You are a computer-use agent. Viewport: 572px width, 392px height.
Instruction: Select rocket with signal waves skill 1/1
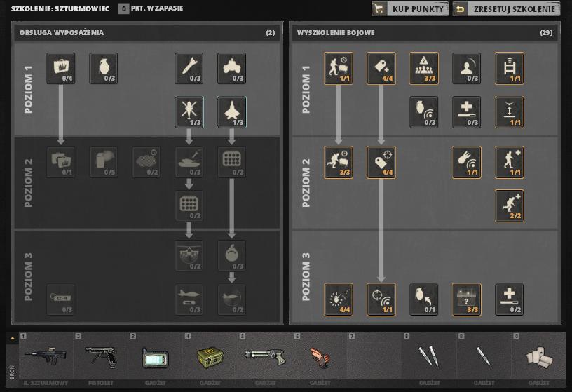[x=467, y=163]
